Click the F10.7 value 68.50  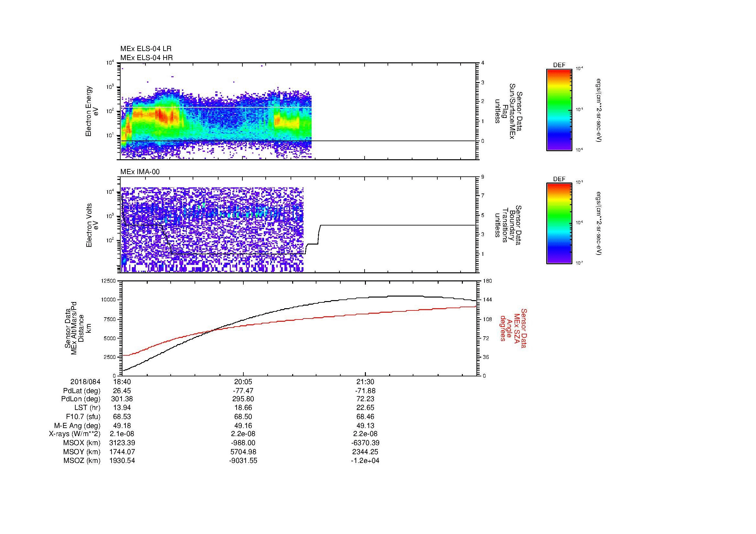point(243,416)
